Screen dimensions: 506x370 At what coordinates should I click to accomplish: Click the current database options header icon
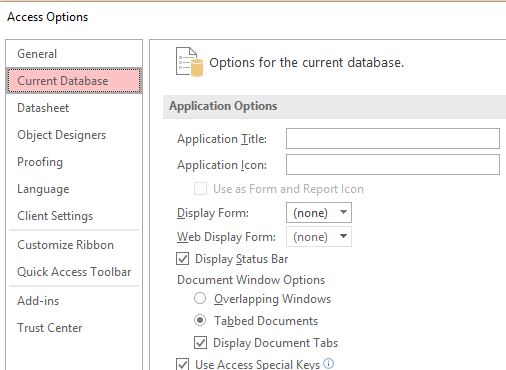click(x=189, y=62)
